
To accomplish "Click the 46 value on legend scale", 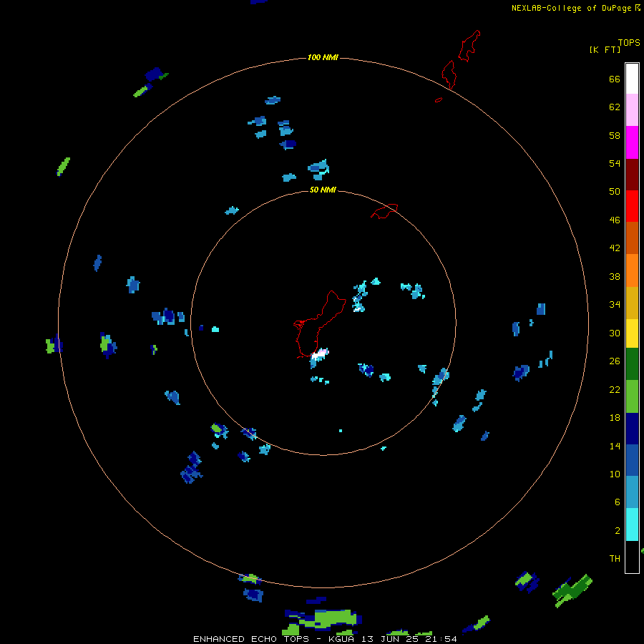I will 615,220.
